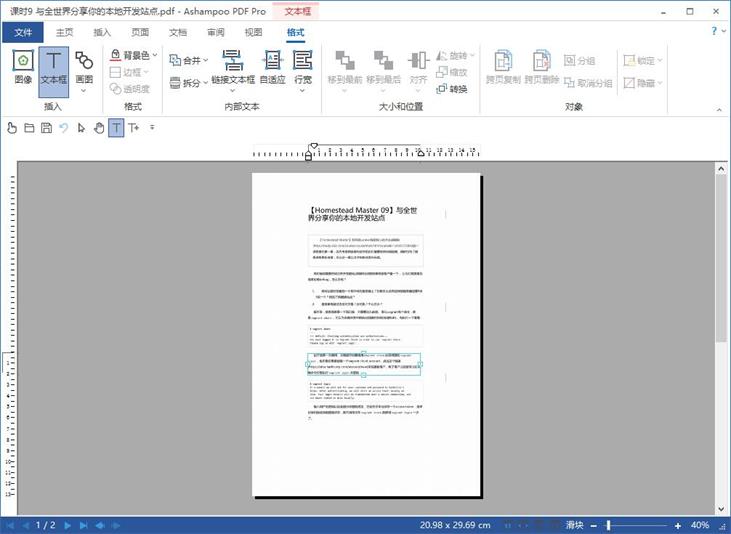Select the hand pan tool
Viewport: 731px width, 534px height.
99,127
